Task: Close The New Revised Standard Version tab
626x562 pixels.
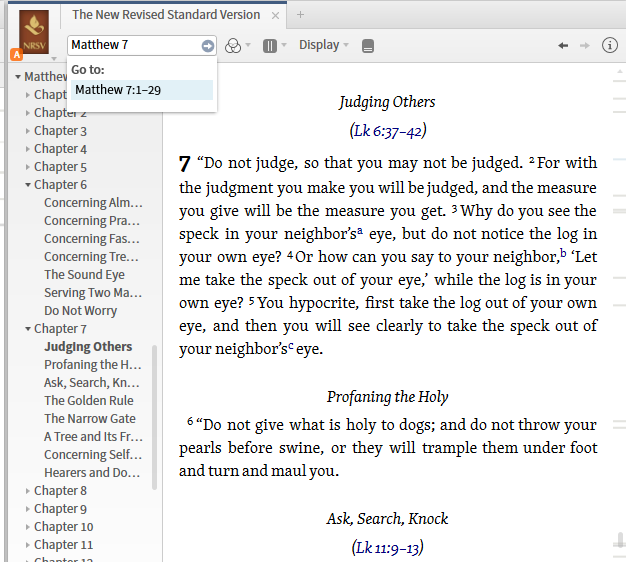Action: [x=275, y=16]
